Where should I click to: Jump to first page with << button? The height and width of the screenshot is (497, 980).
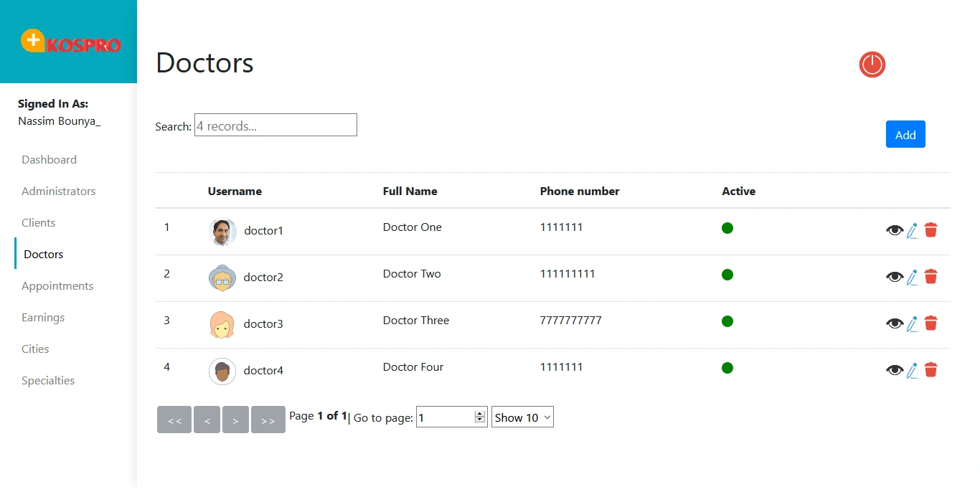(x=174, y=420)
